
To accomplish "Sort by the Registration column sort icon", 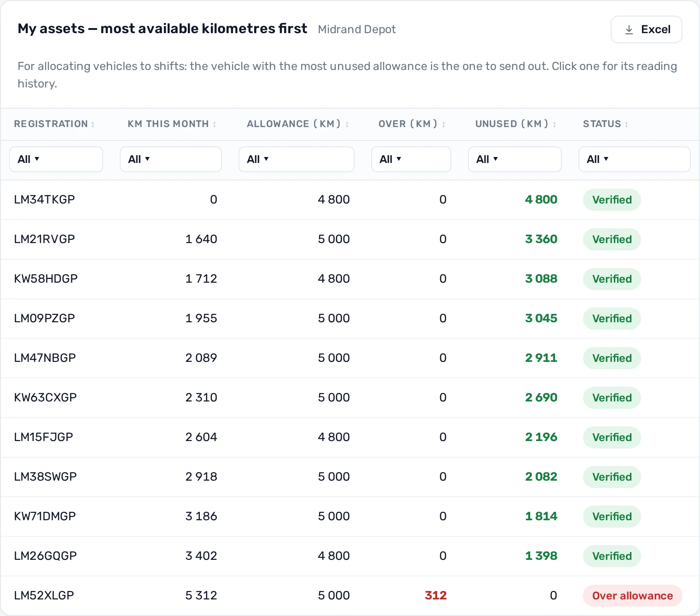I will [93, 124].
